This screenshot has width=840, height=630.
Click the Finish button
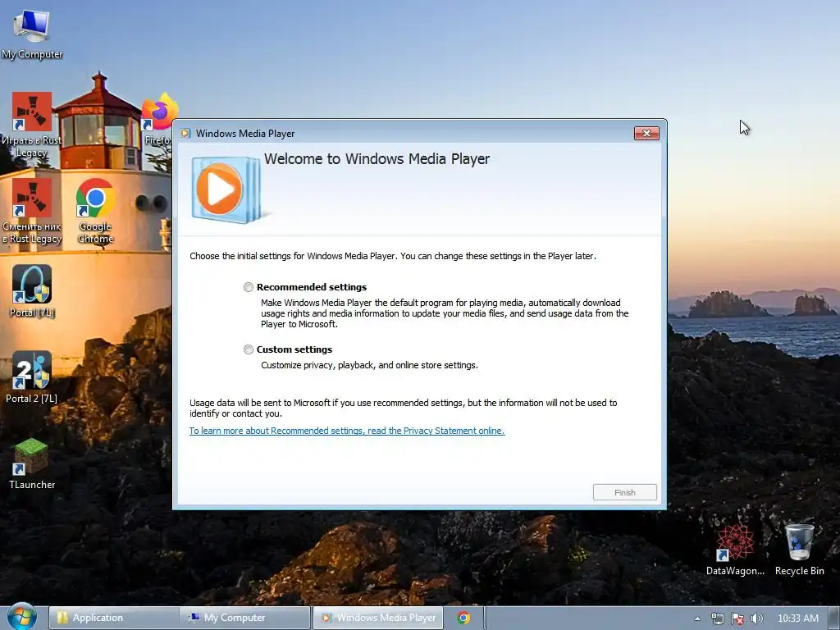624,492
